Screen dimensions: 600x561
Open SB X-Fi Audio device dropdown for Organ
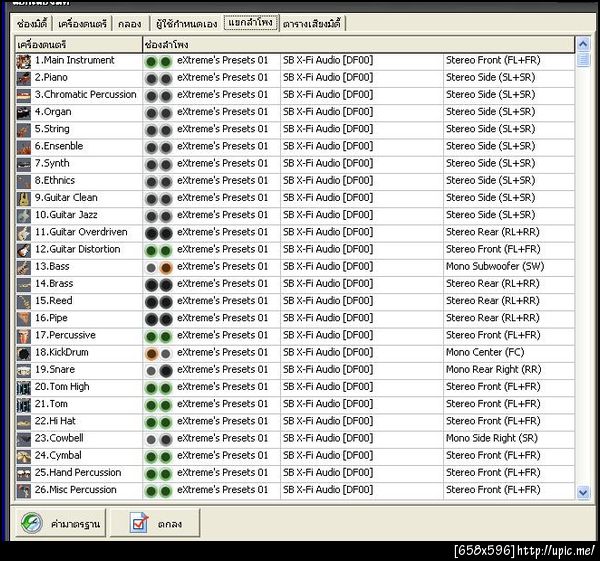(362, 112)
